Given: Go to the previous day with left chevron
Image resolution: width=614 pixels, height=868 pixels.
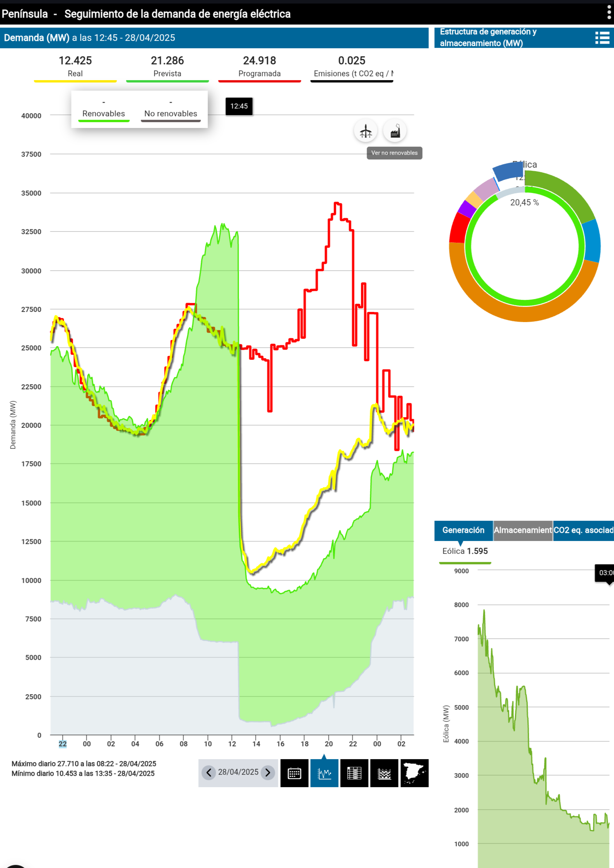Looking at the screenshot, I should tap(209, 772).
